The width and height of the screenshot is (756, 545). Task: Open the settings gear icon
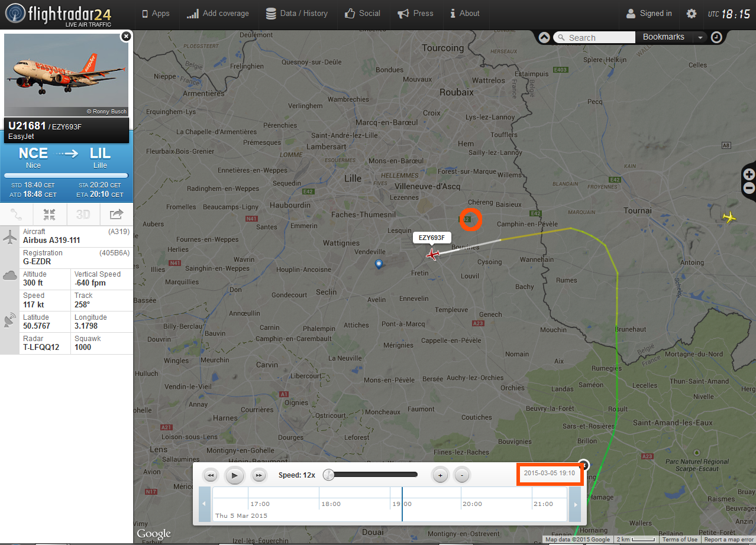[x=691, y=14]
